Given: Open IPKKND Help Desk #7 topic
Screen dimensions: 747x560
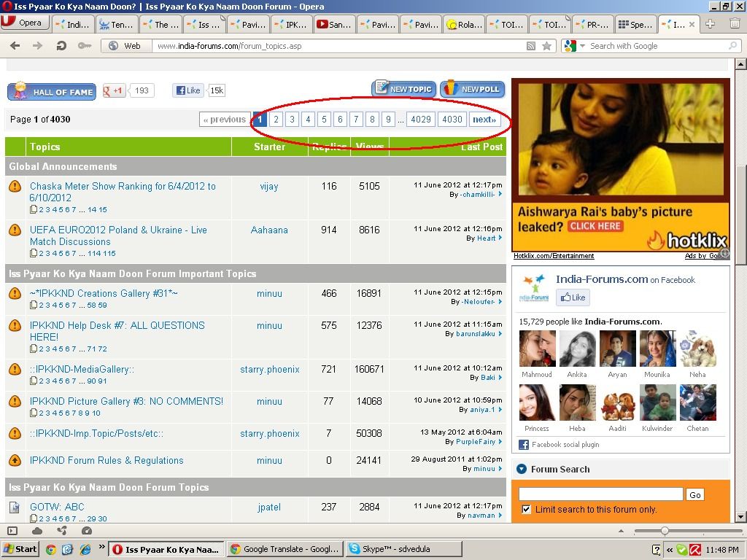Looking at the screenshot, I should click(x=117, y=331).
